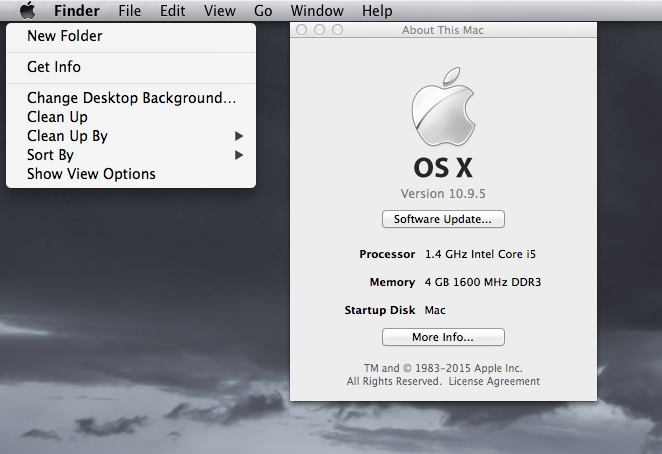Click TM and © 1983-2015 Apple Inc. text
662x454 pixels.
click(443, 368)
